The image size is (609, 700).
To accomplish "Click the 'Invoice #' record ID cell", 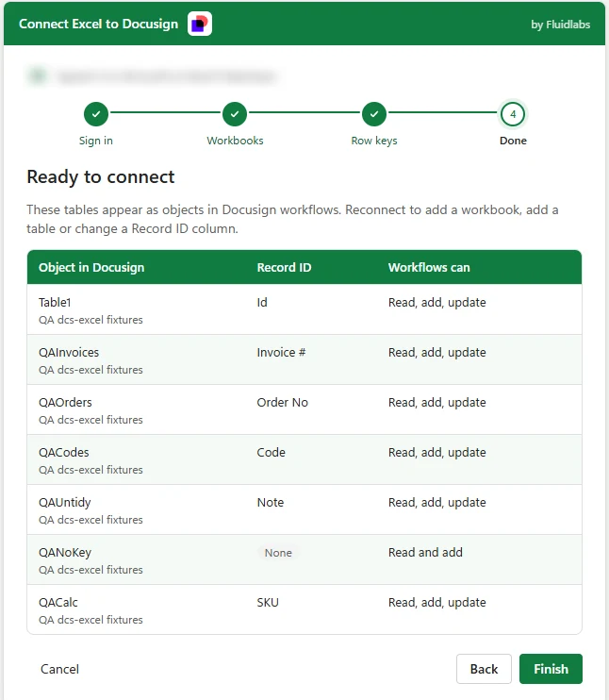I will [x=281, y=352].
